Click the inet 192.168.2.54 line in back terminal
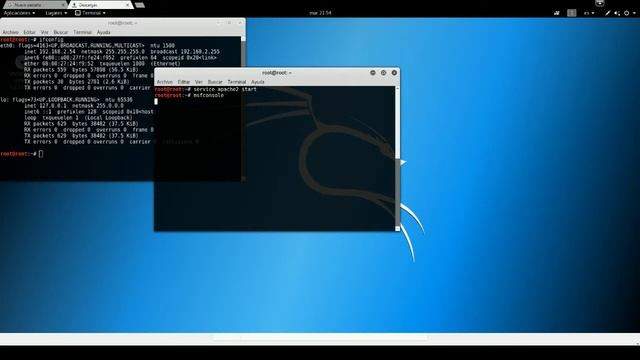640x360 pixels. coord(122,52)
